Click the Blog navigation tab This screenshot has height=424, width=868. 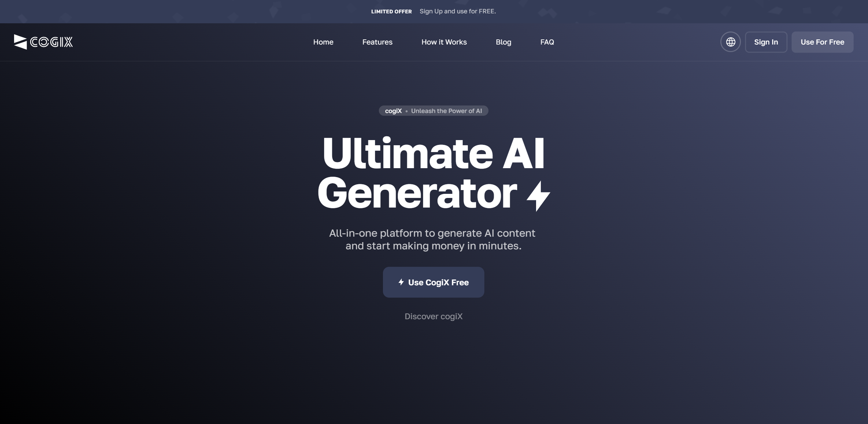point(503,41)
